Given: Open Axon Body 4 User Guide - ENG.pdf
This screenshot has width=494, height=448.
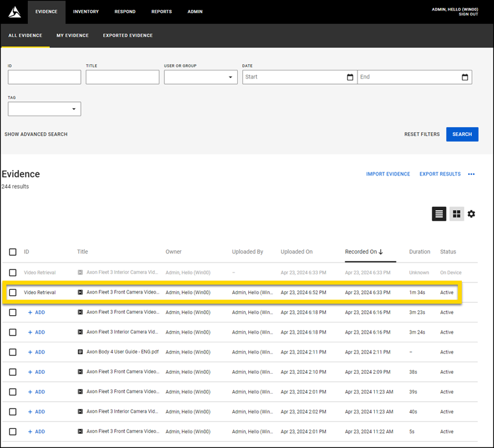Looking at the screenshot, I should tap(122, 352).
